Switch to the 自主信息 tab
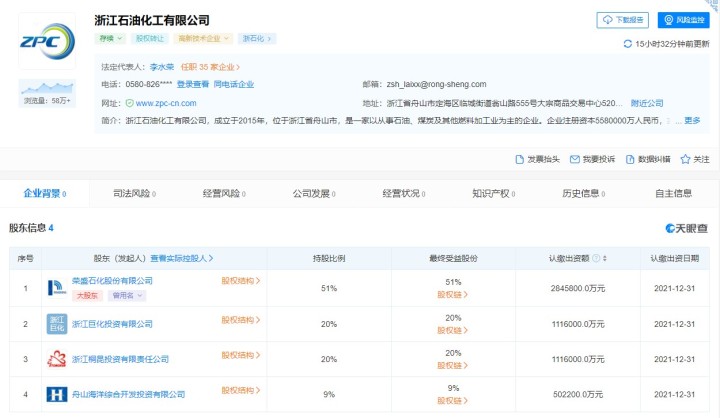Image resolution: width=720 pixels, height=418 pixels. point(673,193)
